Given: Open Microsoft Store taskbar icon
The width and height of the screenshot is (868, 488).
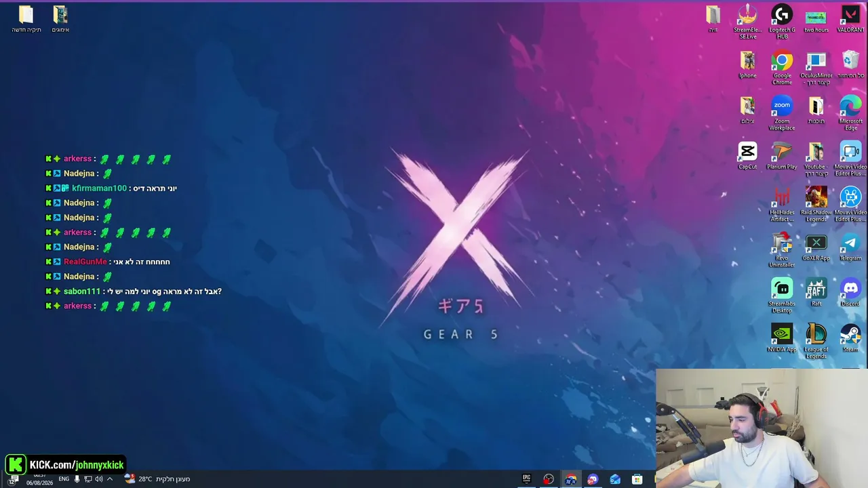Looking at the screenshot, I should (x=637, y=479).
